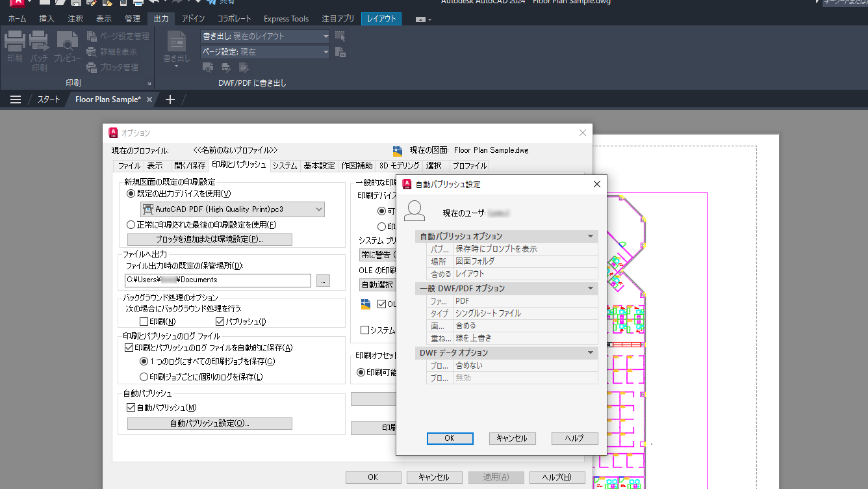This screenshot has width=868, height=489.
Task: Open the ページ設定: 現在 dropdown
Action: coord(266,52)
